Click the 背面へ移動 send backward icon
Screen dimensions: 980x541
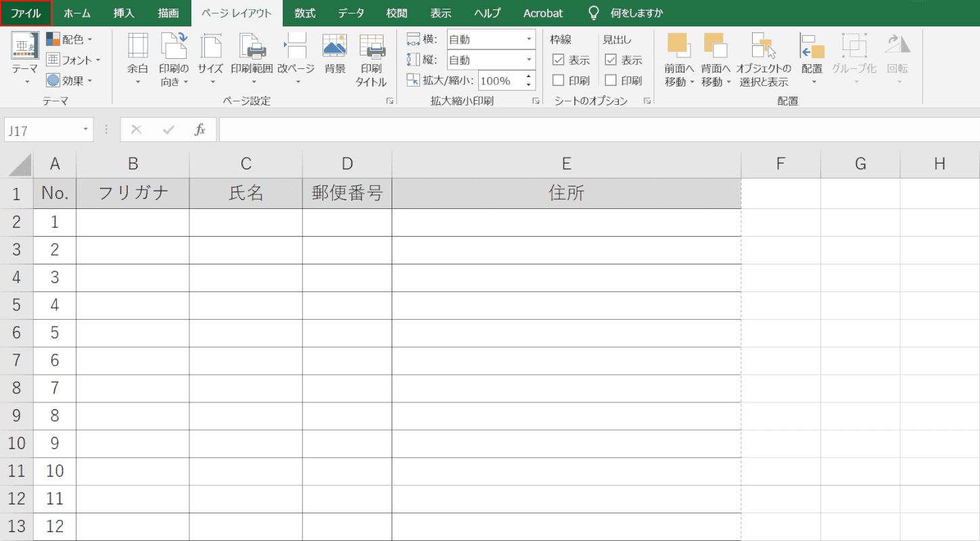point(716,45)
